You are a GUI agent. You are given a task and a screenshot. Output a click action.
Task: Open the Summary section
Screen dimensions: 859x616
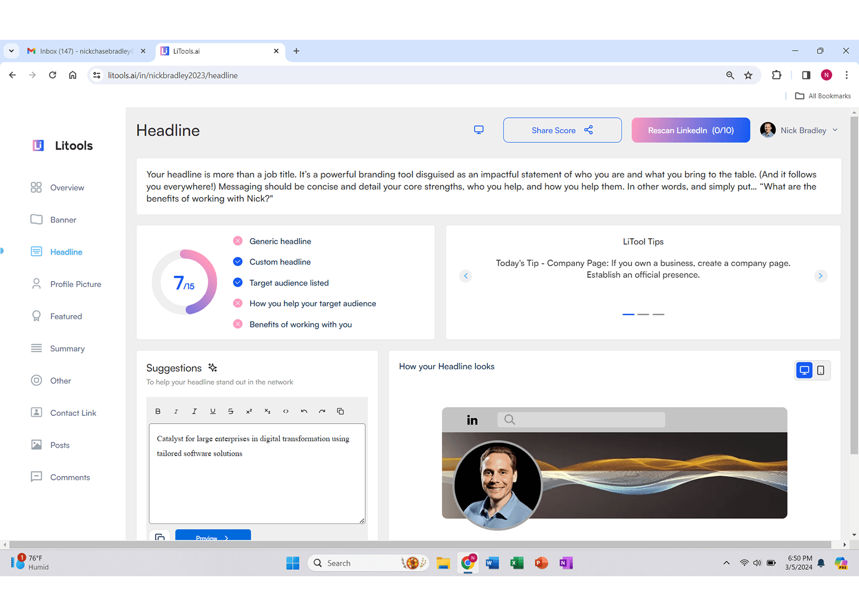click(x=58, y=349)
